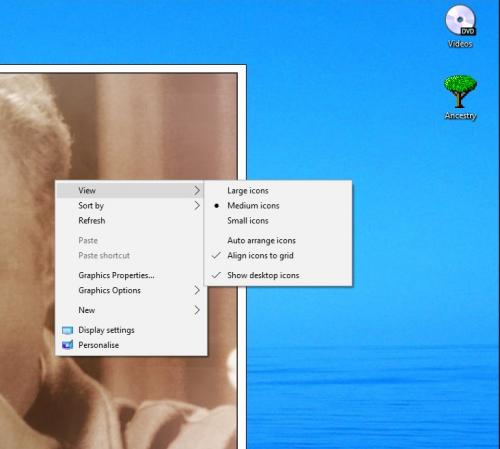
Task: Click the Display settings monitor icon
Action: (68, 330)
